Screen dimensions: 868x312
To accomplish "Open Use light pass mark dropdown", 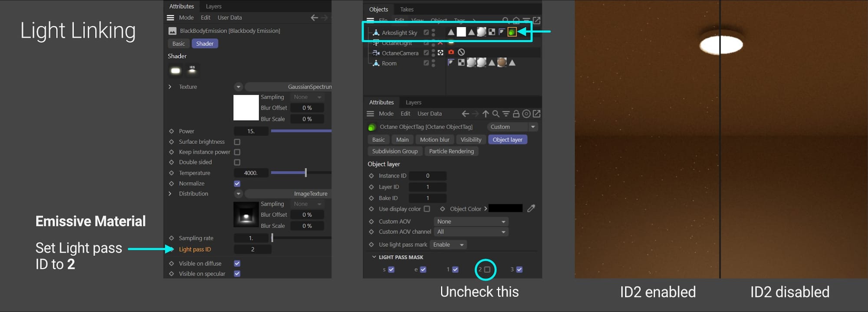I will point(448,245).
